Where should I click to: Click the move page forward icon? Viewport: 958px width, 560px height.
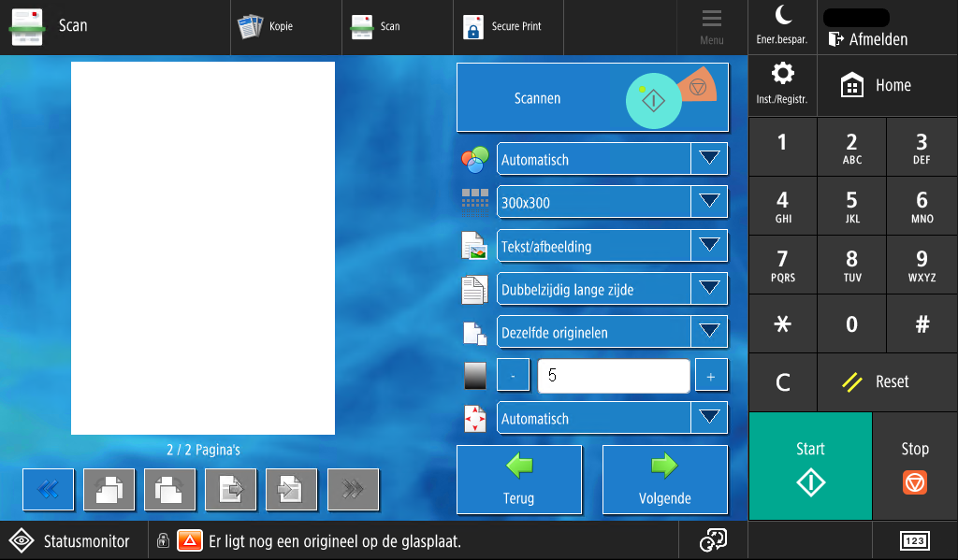[231, 489]
